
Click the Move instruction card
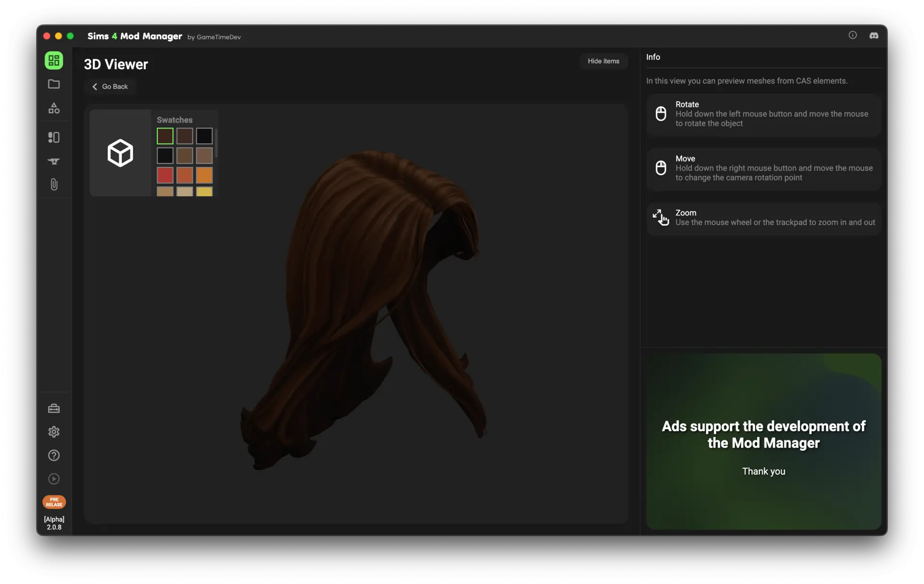[764, 169]
